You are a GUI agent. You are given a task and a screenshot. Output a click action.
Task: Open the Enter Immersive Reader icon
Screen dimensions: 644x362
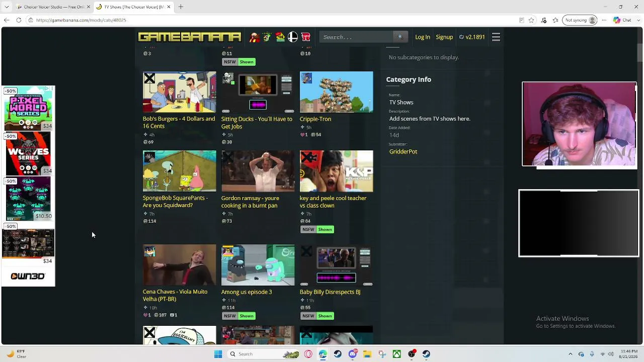[522, 20]
